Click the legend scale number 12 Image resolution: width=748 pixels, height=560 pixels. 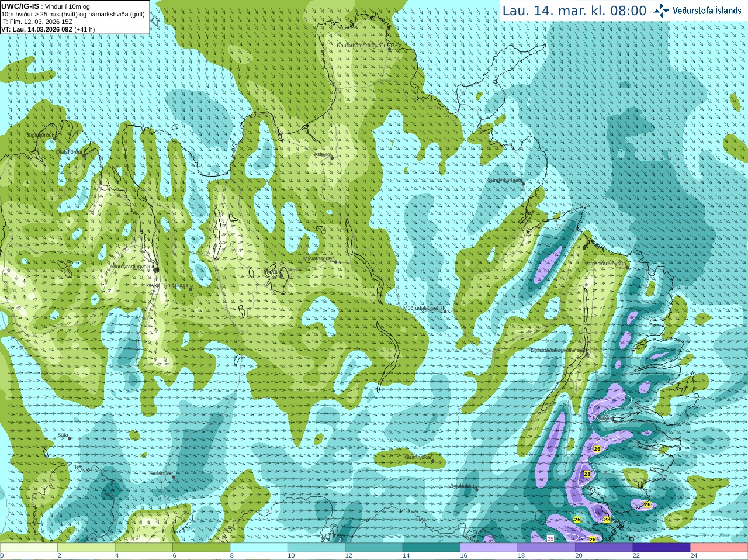tap(348, 556)
